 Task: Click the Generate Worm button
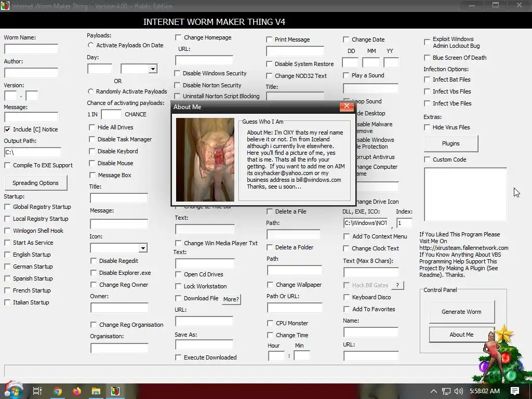(x=461, y=312)
